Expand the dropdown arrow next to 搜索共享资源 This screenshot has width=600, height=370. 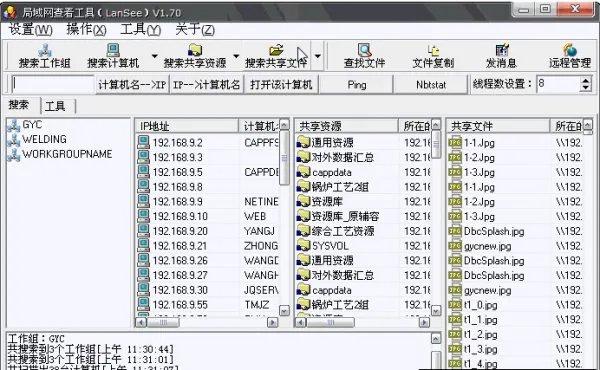pos(236,56)
